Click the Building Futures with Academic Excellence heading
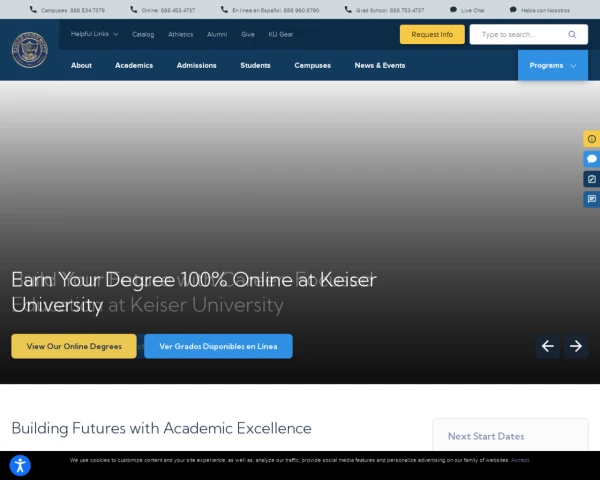Image resolution: width=600 pixels, height=480 pixels. (161, 428)
